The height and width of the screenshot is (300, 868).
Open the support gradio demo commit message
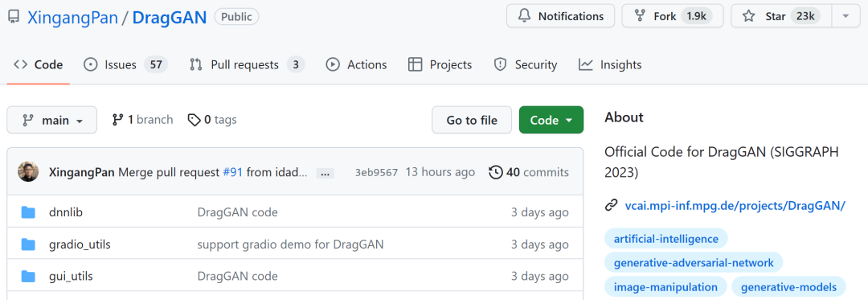(x=291, y=244)
